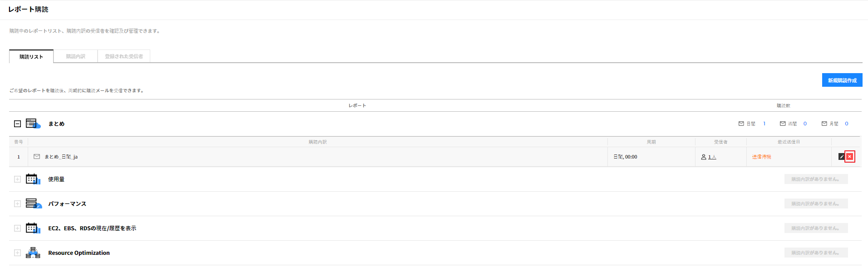Click the まとめ_日間_ja subscription name
868x268 pixels.
click(61, 157)
